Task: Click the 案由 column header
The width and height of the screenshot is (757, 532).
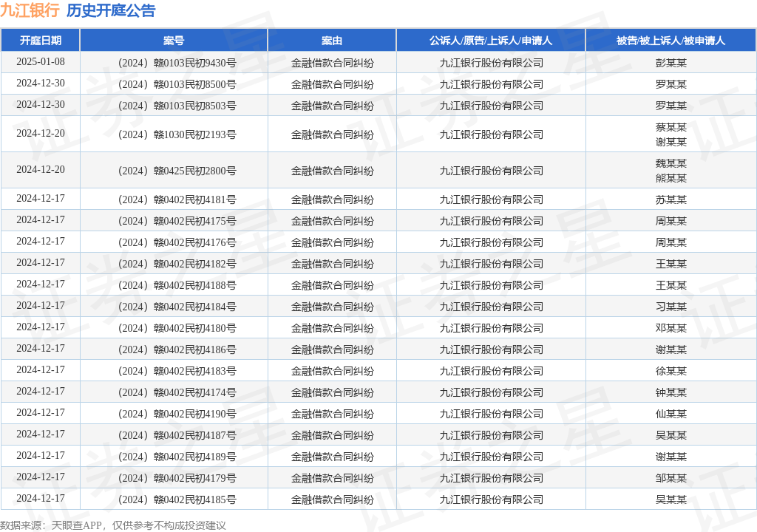Action: (x=332, y=41)
